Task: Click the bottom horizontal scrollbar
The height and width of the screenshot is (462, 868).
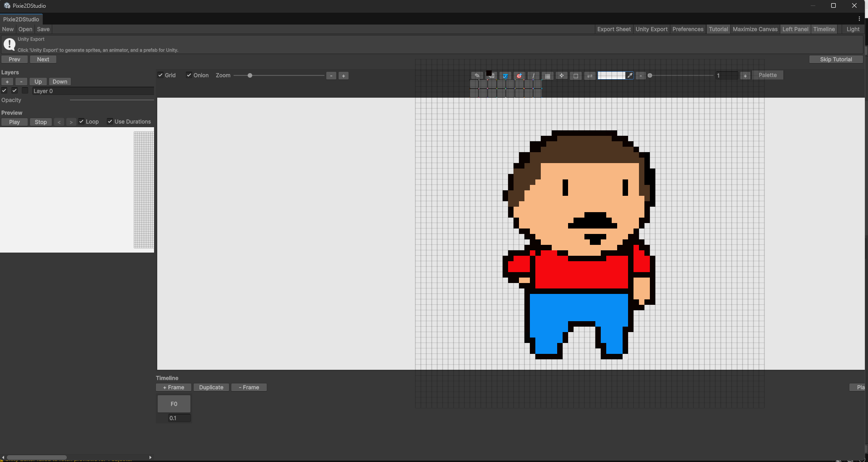Action: point(37,457)
